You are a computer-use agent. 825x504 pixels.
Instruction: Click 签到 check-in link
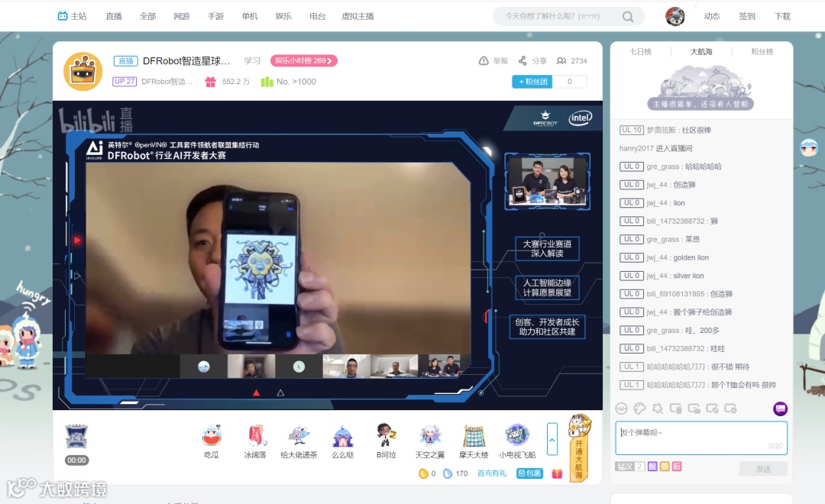747,16
